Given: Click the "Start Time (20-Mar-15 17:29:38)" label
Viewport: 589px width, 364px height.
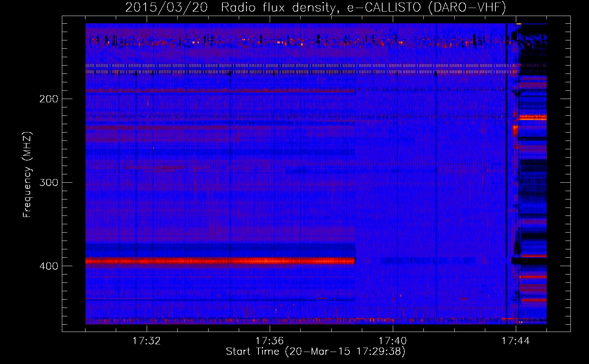Looking at the screenshot, I should click(x=316, y=352).
